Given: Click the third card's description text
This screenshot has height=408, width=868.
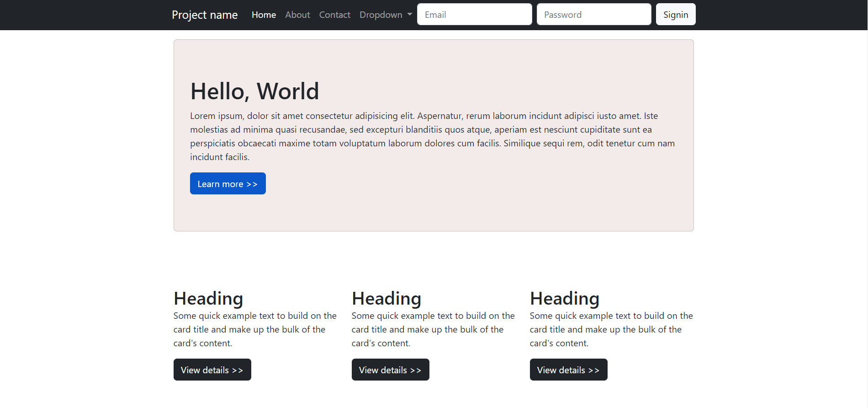Looking at the screenshot, I should (611, 329).
